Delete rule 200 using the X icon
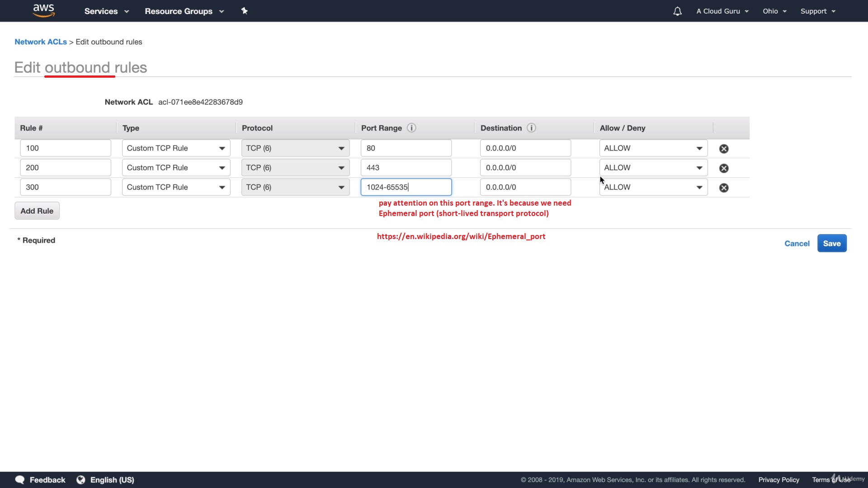The width and height of the screenshot is (868, 488). click(723, 168)
